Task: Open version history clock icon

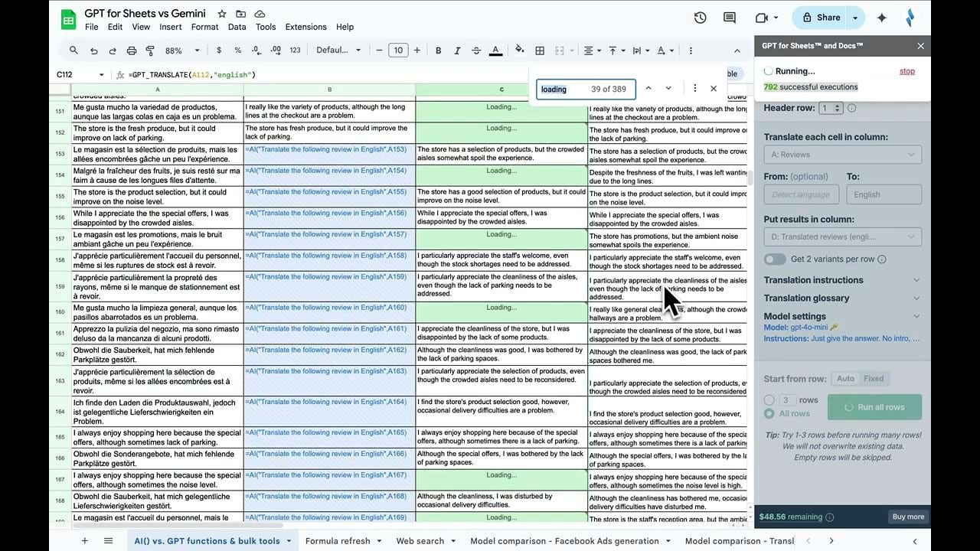Action: pos(700,18)
